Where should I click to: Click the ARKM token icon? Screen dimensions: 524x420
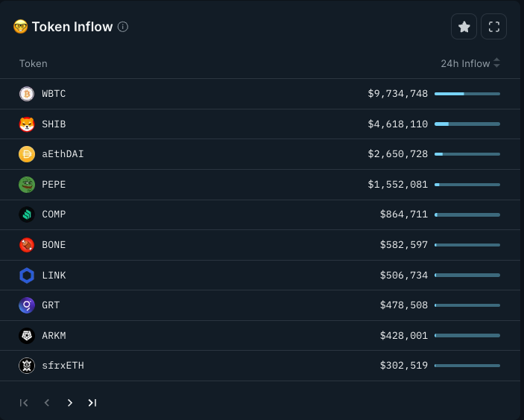[x=27, y=336]
